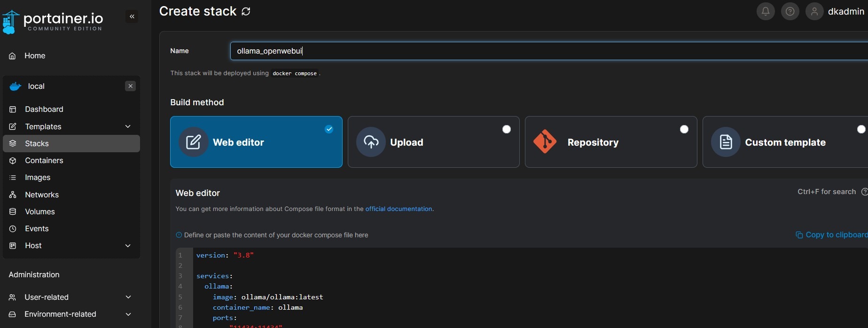This screenshot has width=868, height=328.
Task: Click the Git Repository icon
Action: (x=545, y=142)
